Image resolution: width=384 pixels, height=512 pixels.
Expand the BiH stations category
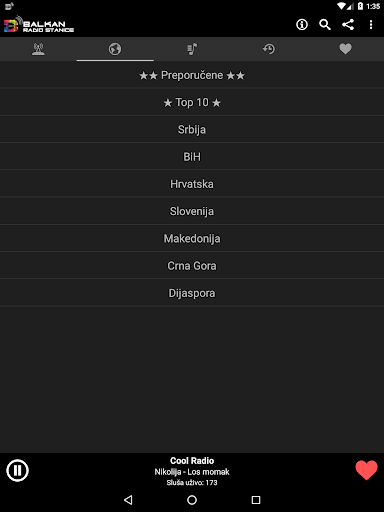pos(192,157)
